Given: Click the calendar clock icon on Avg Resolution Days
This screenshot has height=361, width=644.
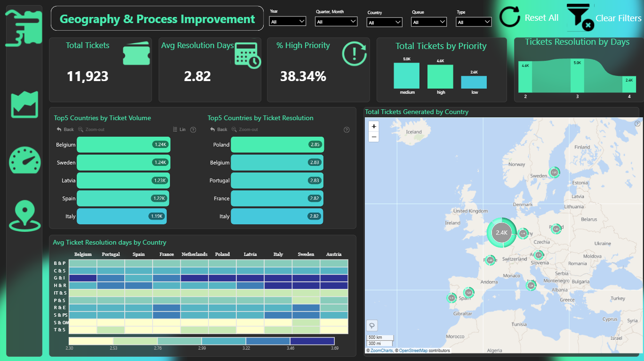Looking at the screenshot, I should pos(248,56).
